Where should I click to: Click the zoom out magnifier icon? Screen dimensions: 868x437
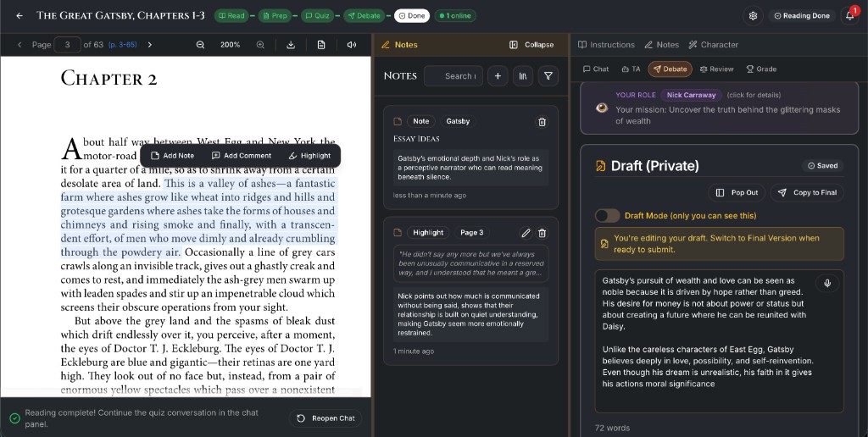[x=200, y=45]
